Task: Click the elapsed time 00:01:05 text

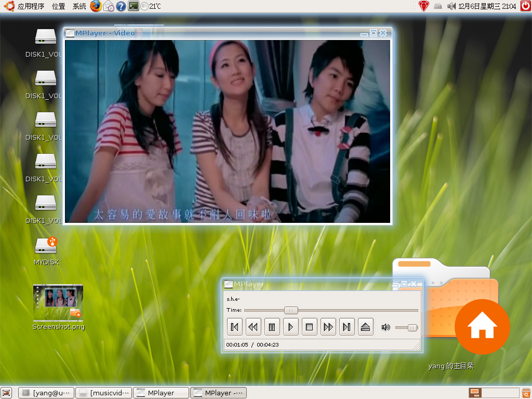Action: point(237,345)
